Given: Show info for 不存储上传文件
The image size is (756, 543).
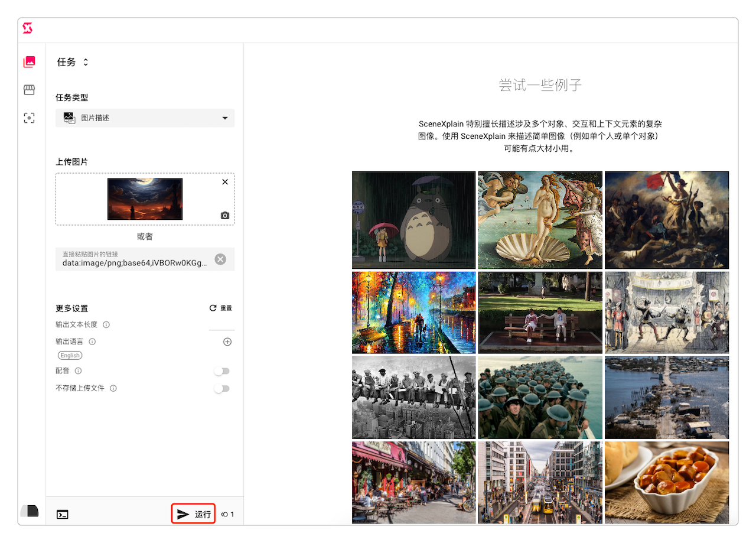Looking at the screenshot, I should (113, 388).
